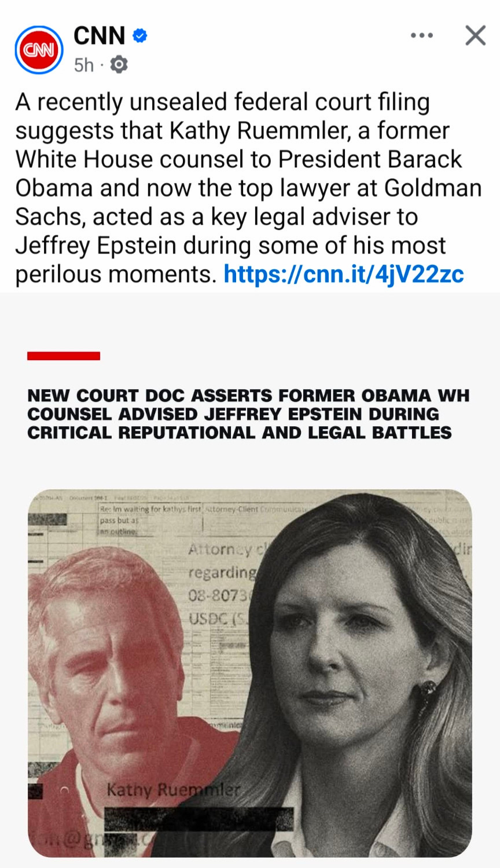Click the blue verified badge
The image size is (500, 868).
tap(140, 36)
